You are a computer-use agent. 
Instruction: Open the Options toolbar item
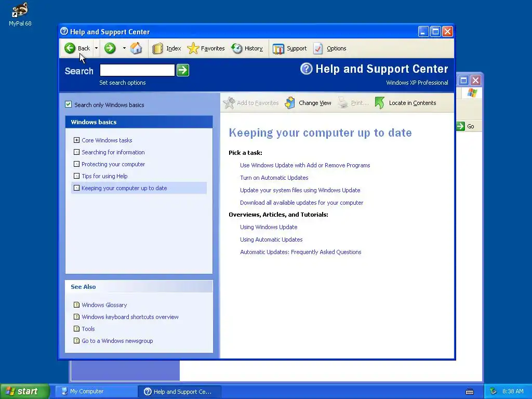(329, 48)
